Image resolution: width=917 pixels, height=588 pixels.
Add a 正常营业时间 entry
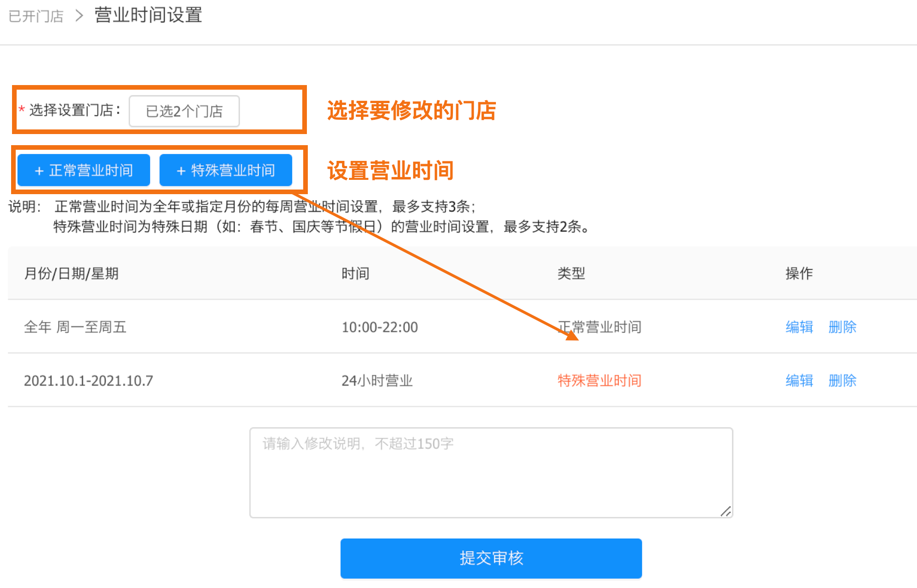pyautogui.click(x=84, y=170)
